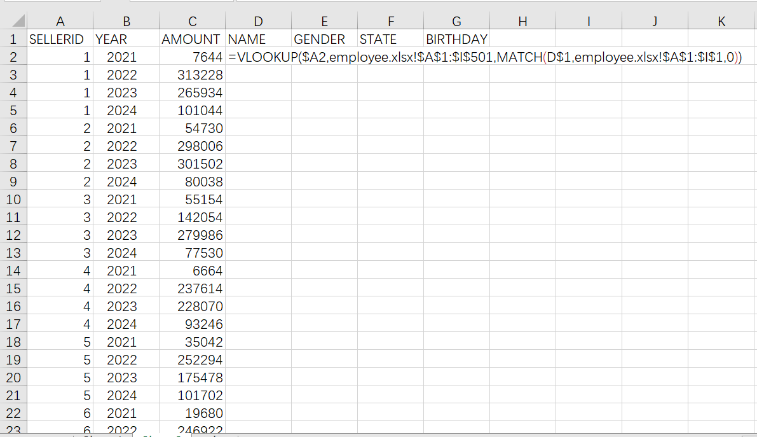This screenshot has height=437, width=757.
Task: Select column J header
Action: point(655,21)
